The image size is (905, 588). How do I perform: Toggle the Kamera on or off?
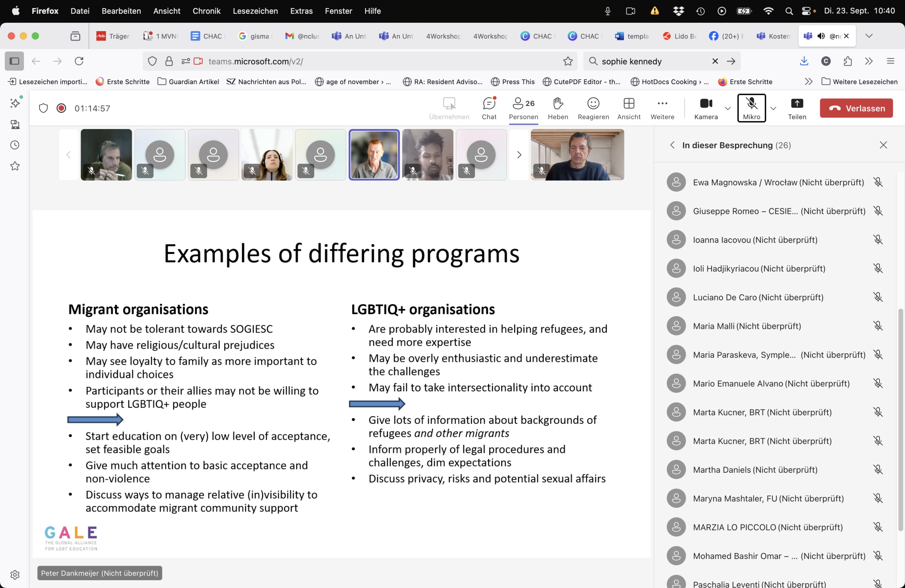coord(706,108)
